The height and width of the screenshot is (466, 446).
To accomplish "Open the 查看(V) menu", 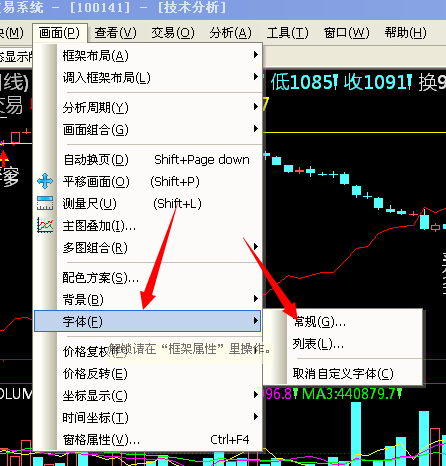I will (115, 33).
